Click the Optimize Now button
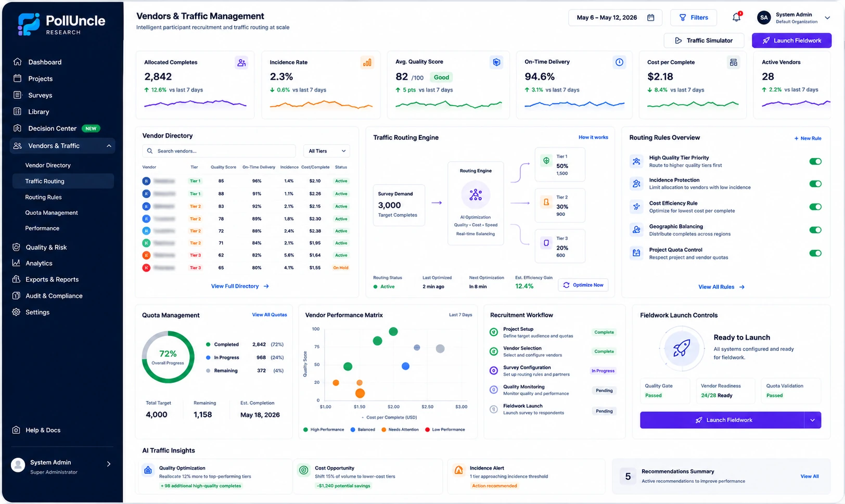Screen dimensions: 845x504 pos(583,285)
